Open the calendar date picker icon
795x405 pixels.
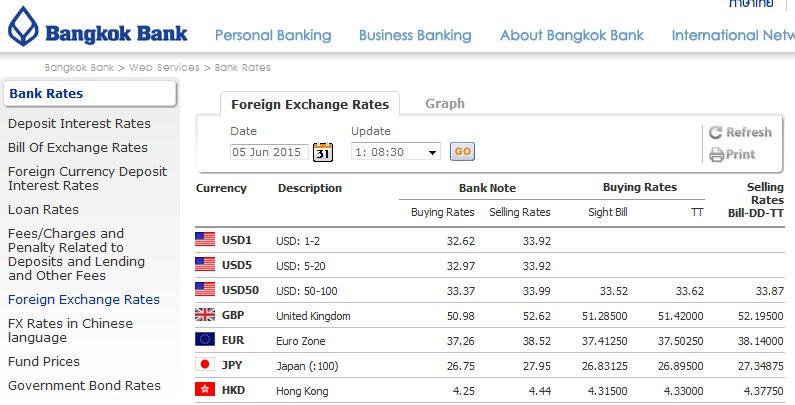point(323,152)
